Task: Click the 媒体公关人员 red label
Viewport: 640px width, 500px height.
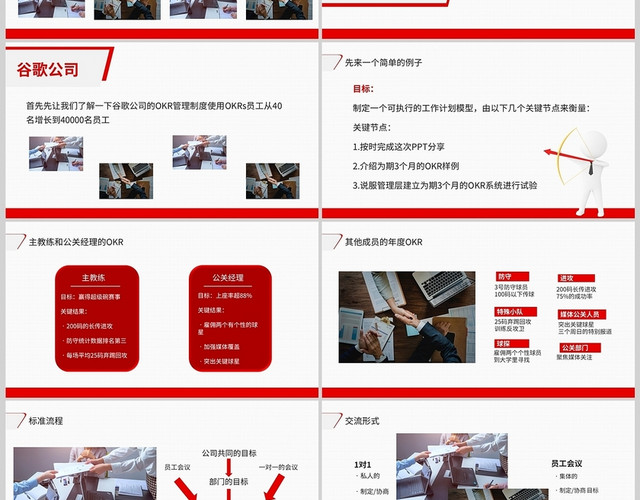Action: click(582, 314)
